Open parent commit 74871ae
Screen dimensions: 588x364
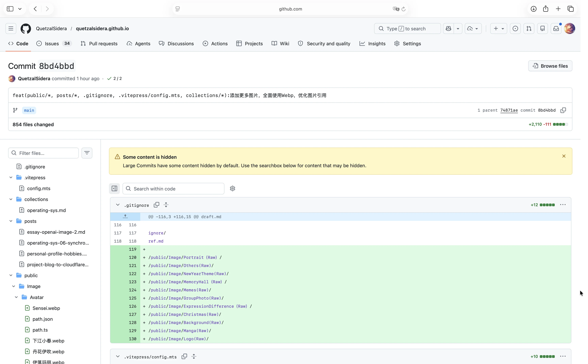[509, 110]
